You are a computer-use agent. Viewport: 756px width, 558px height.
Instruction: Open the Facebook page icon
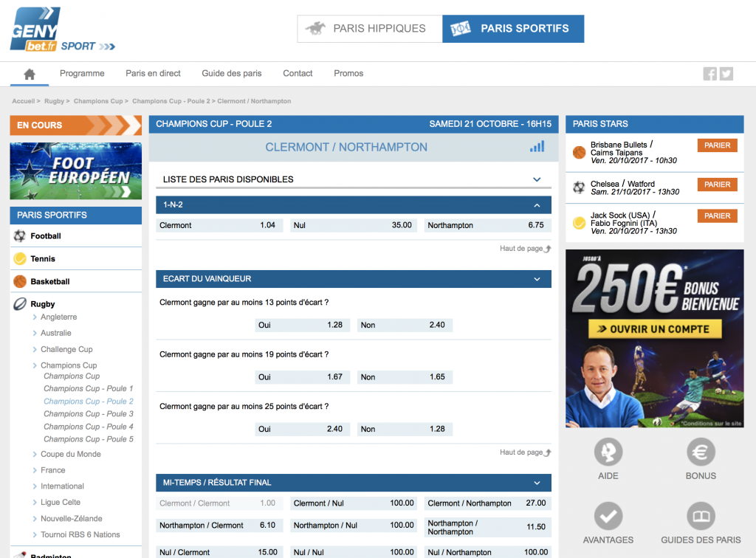709,74
